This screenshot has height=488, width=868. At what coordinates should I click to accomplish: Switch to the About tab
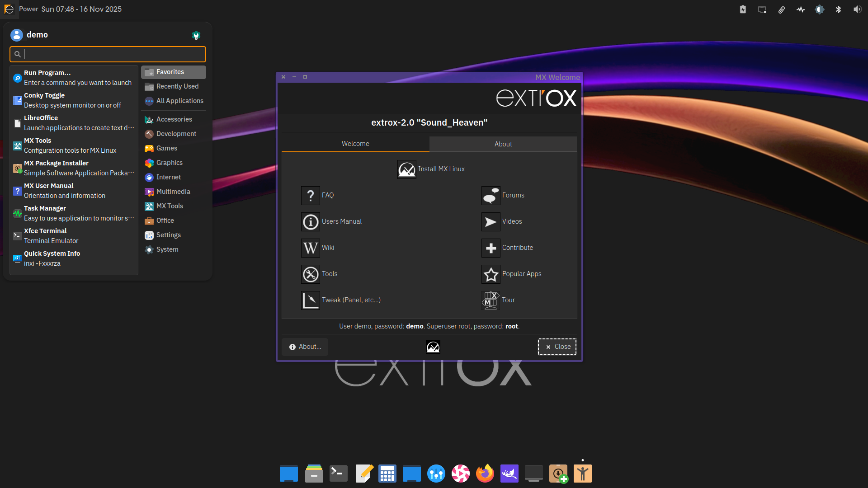click(503, 144)
